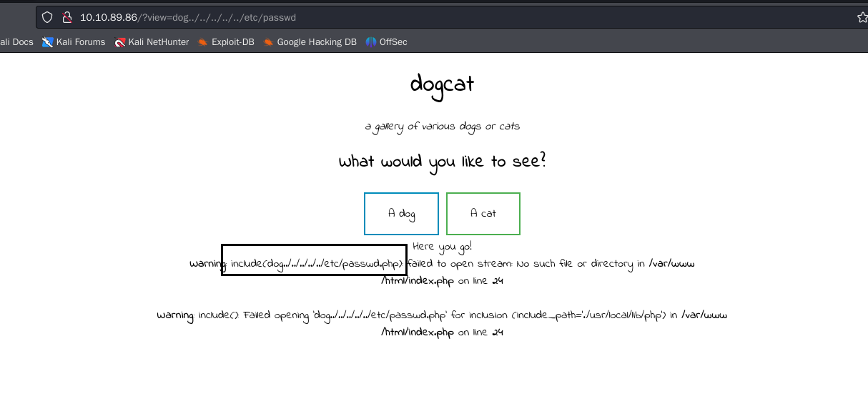Screen dimensions: 868x394
Task: Open the Google Hacking DB bookmark
Action: 310,42
